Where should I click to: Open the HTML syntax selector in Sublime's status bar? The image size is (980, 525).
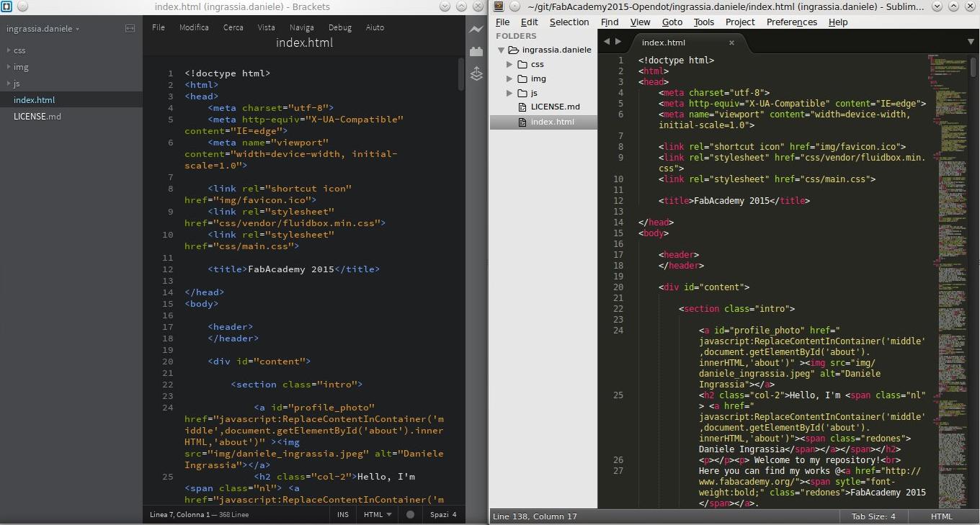(x=941, y=516)
